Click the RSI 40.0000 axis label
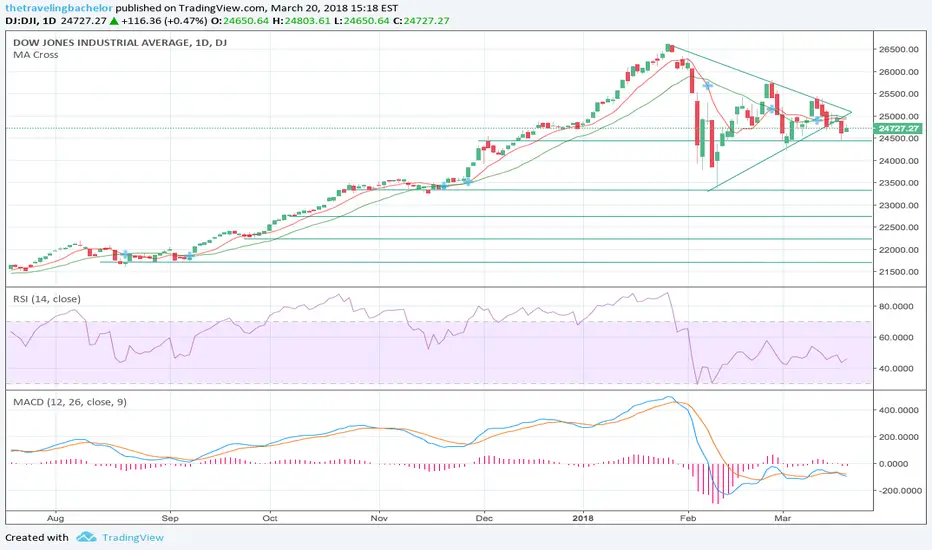The height and width of the screenshot is (550, 932). click(x=896, y=368)
